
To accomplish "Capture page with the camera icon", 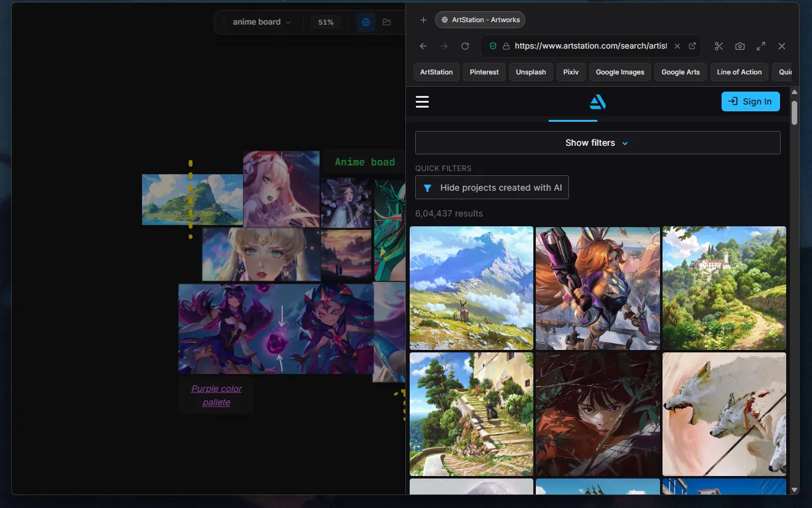I will tap(740, 46).
